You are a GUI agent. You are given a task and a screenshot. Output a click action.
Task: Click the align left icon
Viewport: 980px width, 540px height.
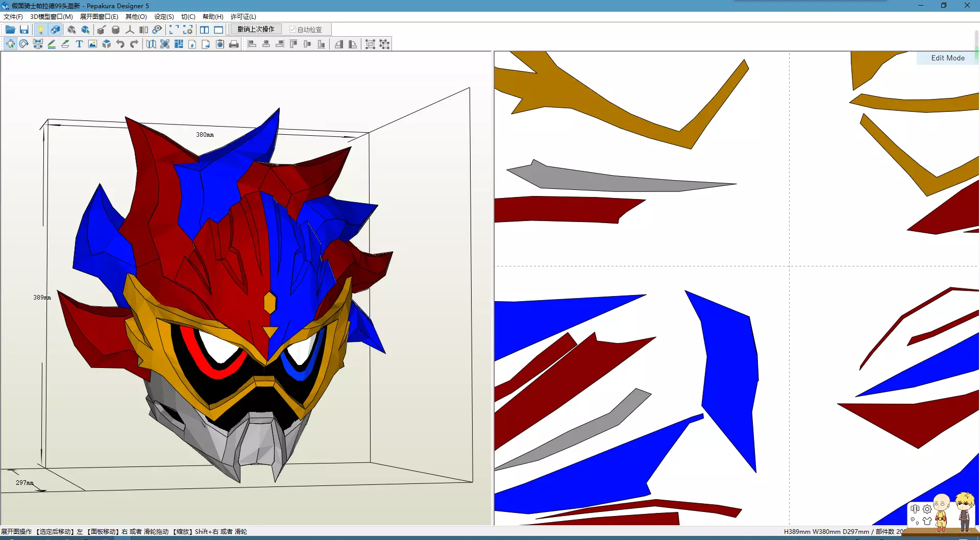pyautogui.click(x=252, y=44)
